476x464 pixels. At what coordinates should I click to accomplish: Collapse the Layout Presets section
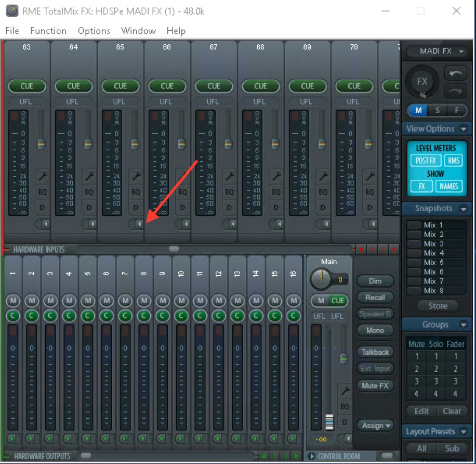(x=463, y=431)
